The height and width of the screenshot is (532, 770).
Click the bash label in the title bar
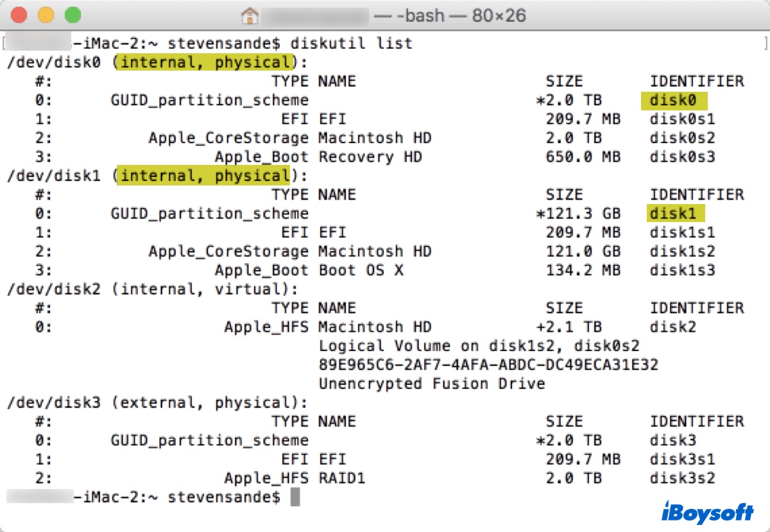419,15
